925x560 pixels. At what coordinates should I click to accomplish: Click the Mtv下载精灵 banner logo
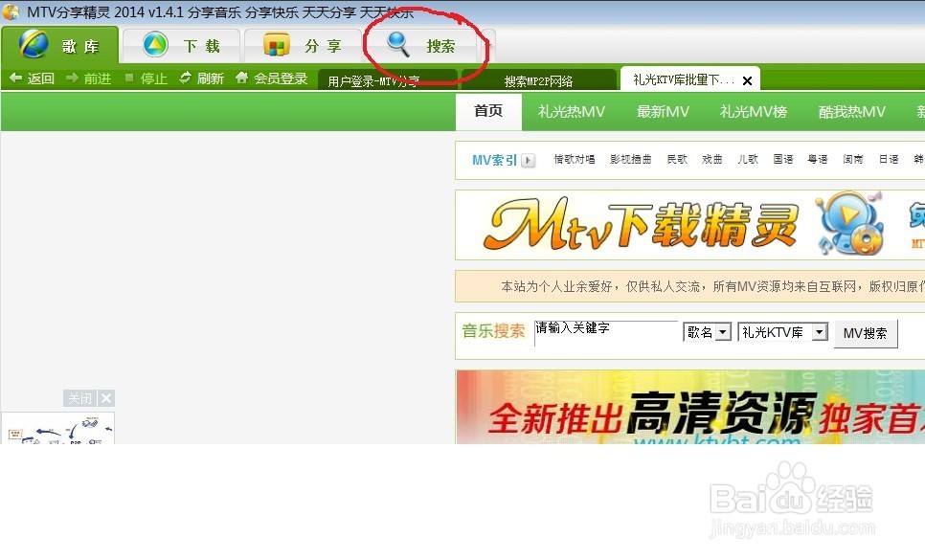click(x=641, y=224)
